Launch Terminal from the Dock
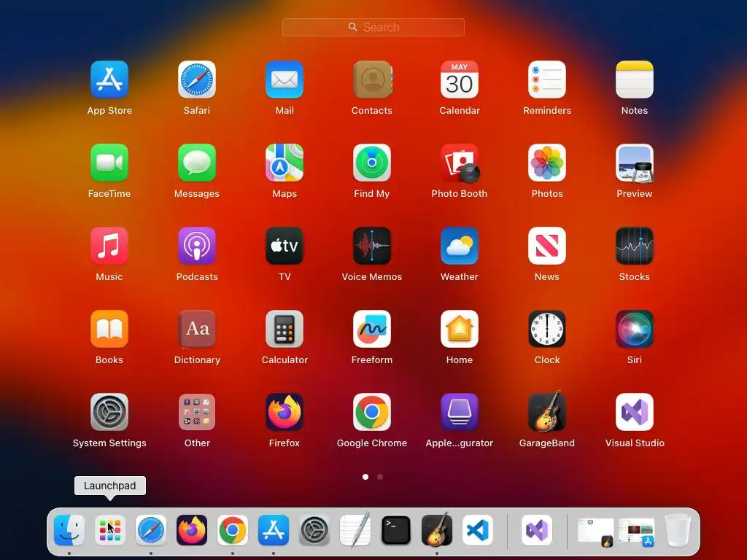Image resolution: width=747 pixels, height=560 pixels. point(396,530)
